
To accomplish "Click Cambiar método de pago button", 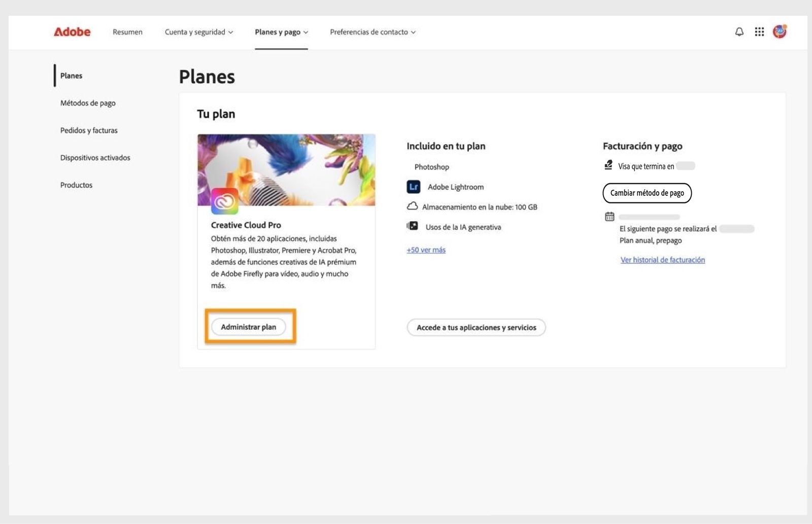I will click(647, 193).
